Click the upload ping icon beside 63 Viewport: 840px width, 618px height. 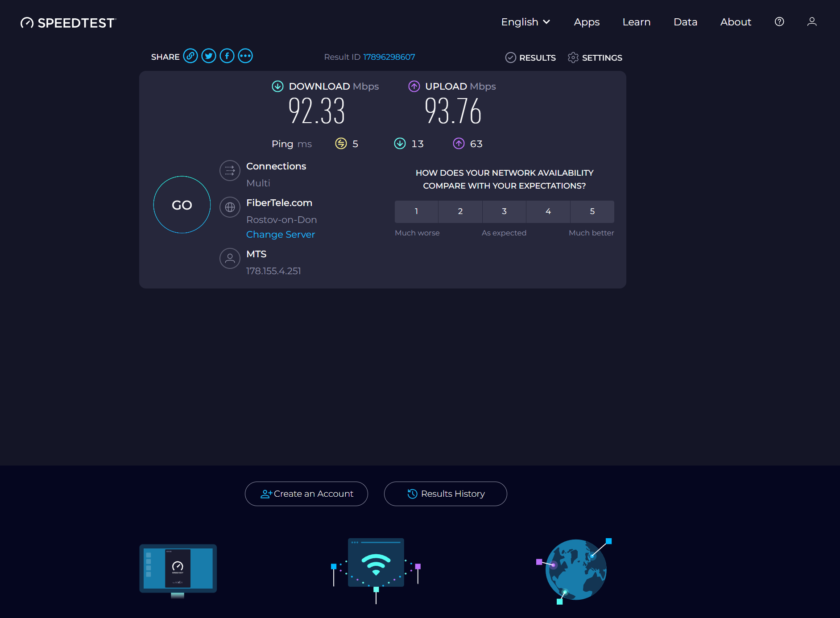pos(459,144)
